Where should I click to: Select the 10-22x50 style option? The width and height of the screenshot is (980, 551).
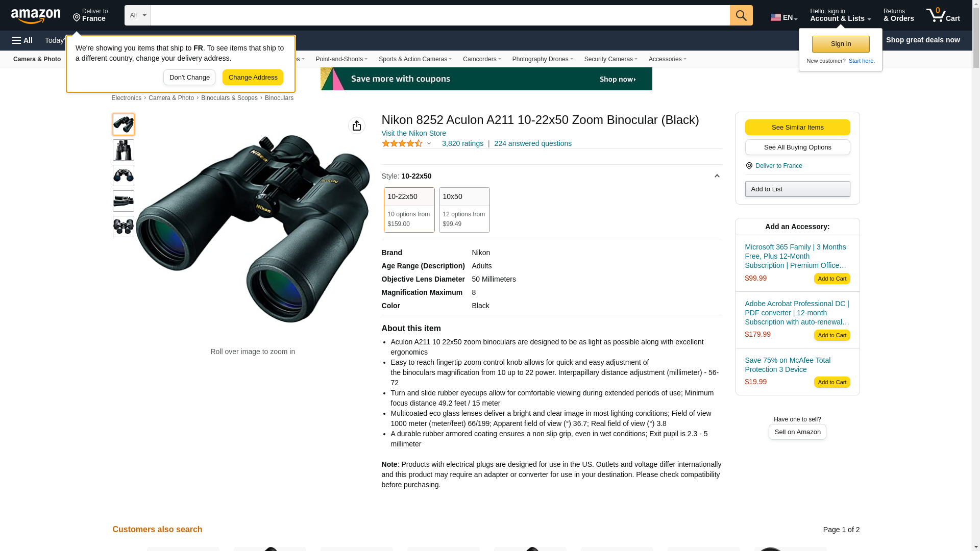409,210
